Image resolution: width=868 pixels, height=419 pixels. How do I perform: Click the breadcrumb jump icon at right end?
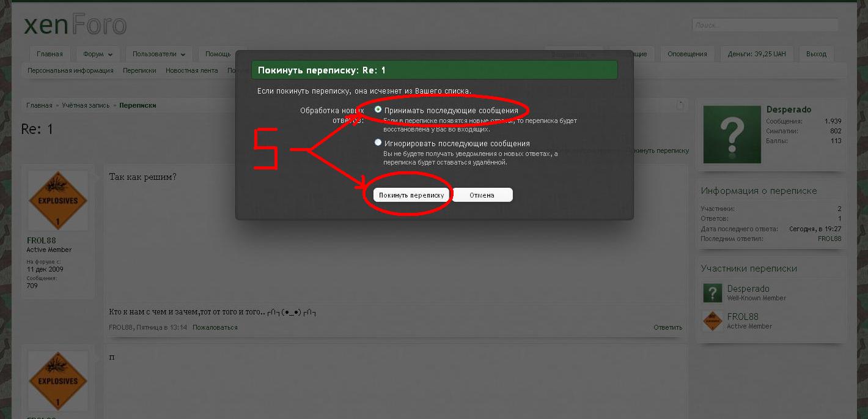tap(680, 105)
